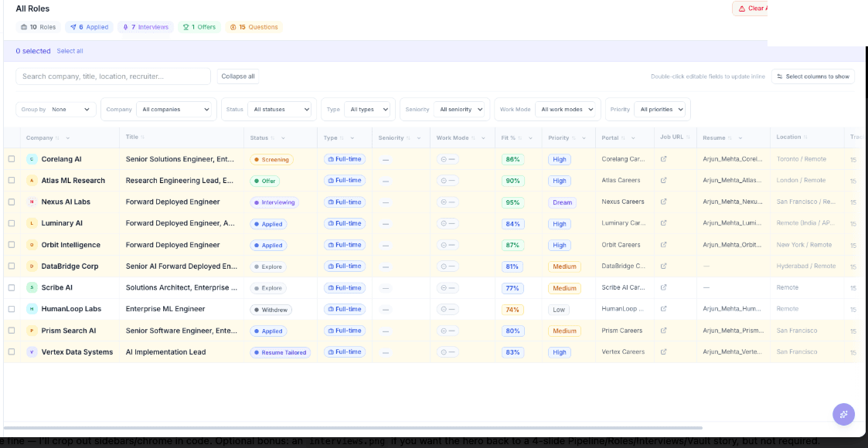Click the Atlas ML Research company avatar
The width and height of the screenshot is (868, 448).
[32, 180]
